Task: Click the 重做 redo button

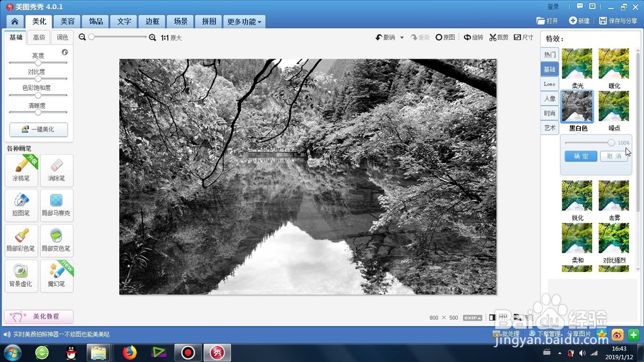Action: [420, 37]
